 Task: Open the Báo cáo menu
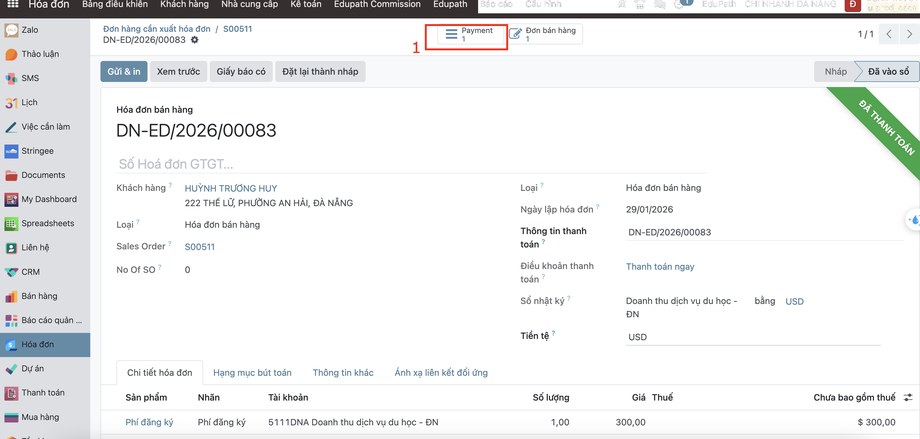(498, 5)
